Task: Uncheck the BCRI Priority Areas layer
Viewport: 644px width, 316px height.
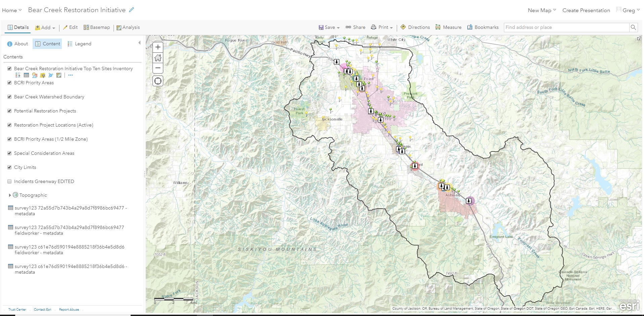Action: click(9, 83)
